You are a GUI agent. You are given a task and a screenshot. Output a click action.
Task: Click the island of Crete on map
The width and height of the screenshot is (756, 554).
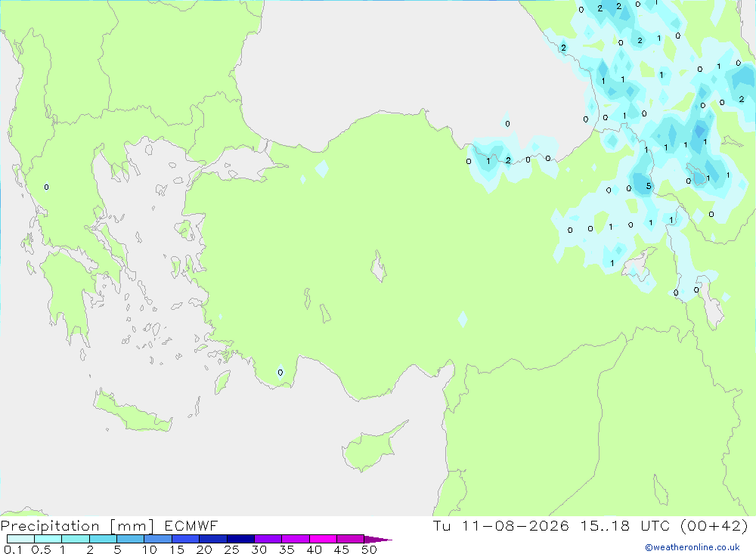[x=132, y=411]
